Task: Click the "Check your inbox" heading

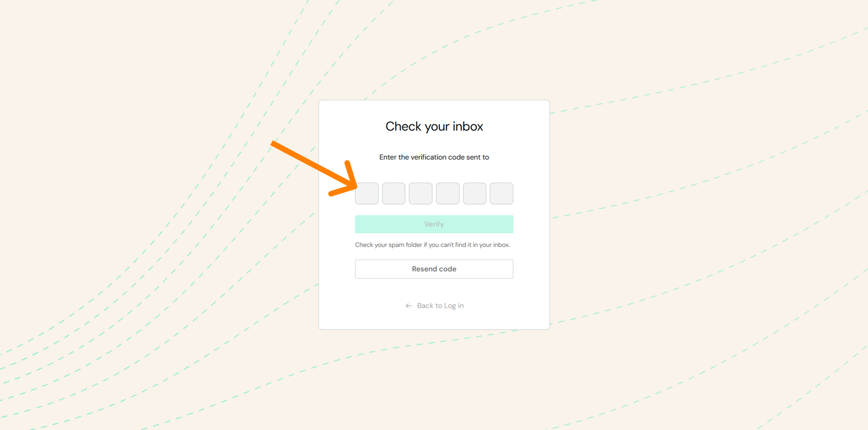Action: (434, 126)
